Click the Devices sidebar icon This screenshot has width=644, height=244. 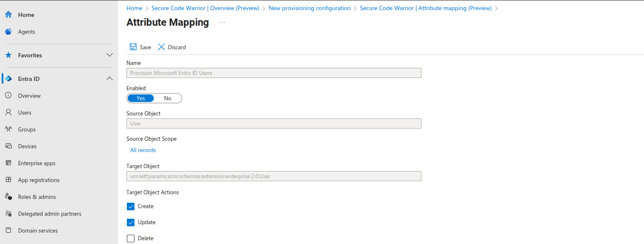coord(8,146)
